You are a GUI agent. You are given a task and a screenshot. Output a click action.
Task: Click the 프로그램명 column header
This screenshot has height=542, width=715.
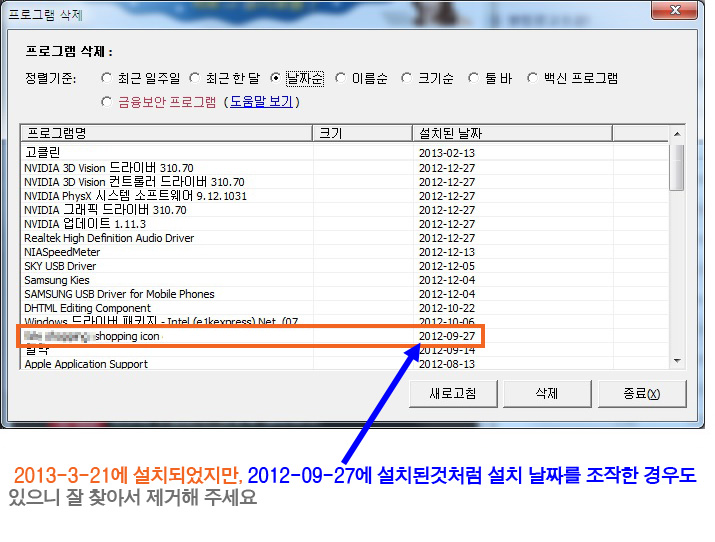click(x=166, y=133)
